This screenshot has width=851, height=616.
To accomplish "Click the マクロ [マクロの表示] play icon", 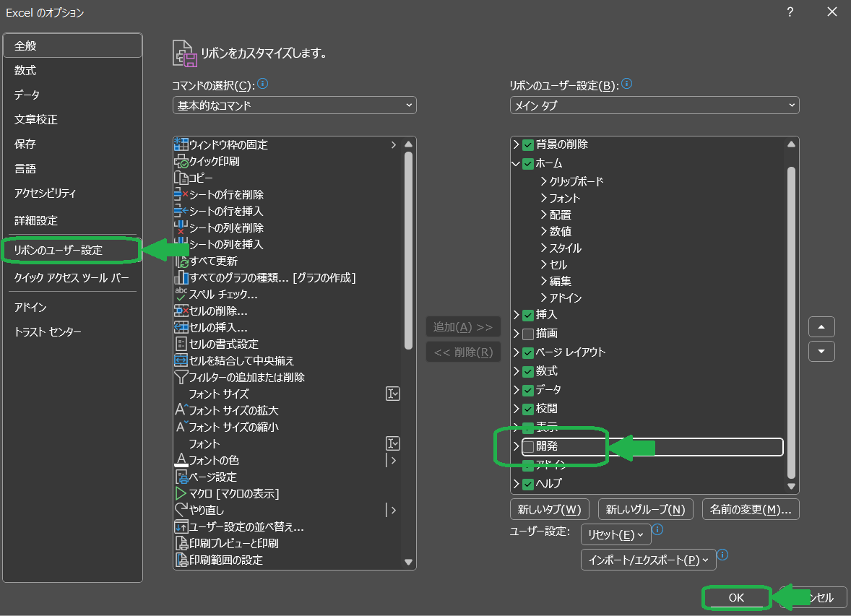I will coord(181,493).
